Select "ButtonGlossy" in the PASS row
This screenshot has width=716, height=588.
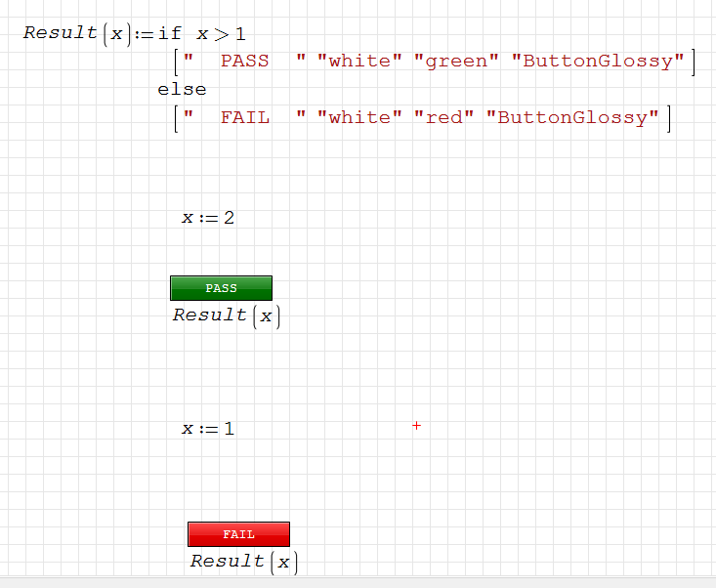(x=598, y=62)
